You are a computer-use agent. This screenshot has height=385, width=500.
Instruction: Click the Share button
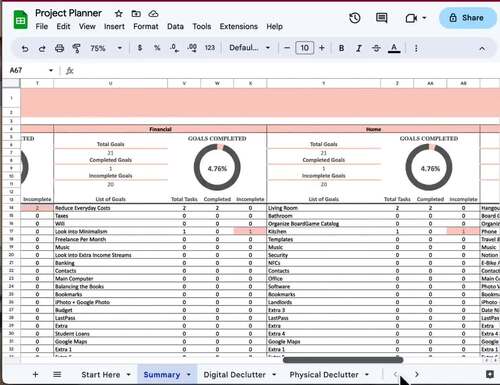467,18
